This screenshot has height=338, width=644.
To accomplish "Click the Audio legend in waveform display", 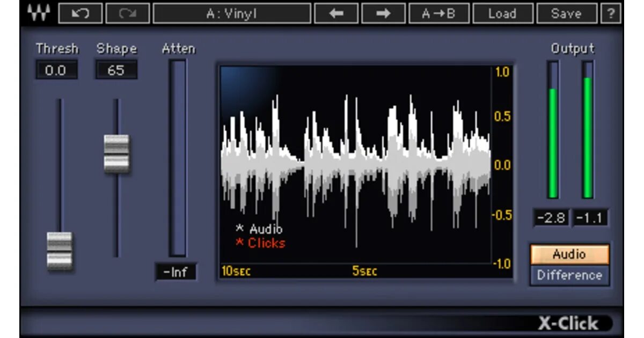I will 259,229.
